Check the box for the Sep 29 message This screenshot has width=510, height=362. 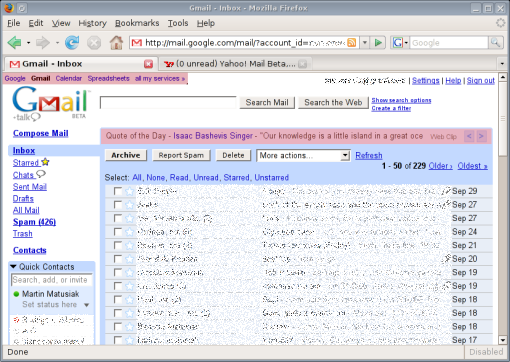[x=117, y=191]
